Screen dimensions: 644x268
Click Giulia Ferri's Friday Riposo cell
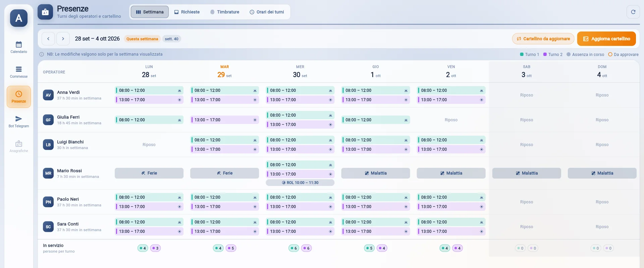(x=451, y=120)
